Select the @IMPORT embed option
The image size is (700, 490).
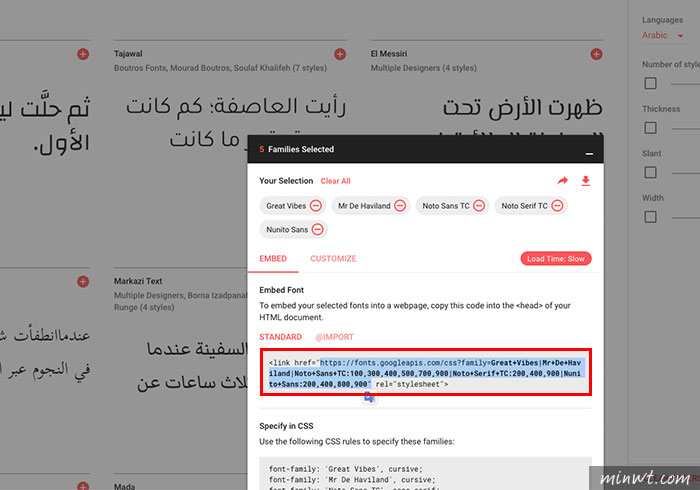[334, 337]
